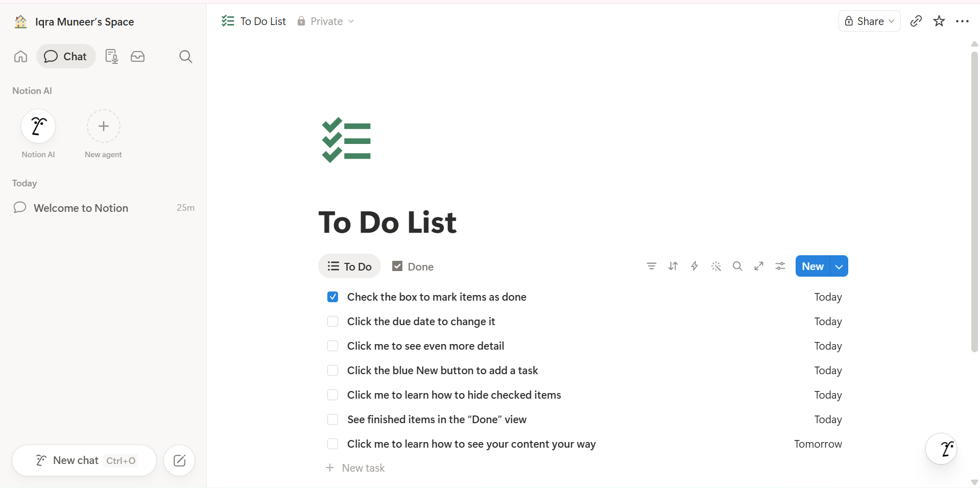Tick 'See finished items in the Done view' checkbox

click(x=333, y=420)
